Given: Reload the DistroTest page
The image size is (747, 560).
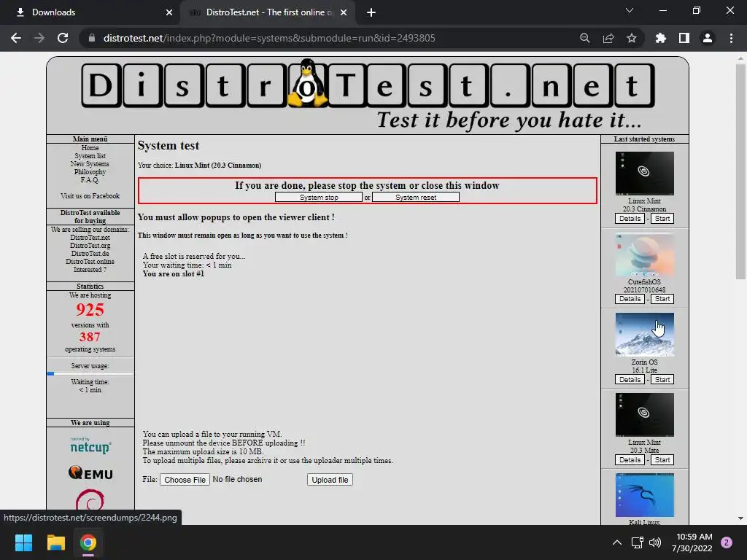Looking at the screenshot, I should point(63,38).
